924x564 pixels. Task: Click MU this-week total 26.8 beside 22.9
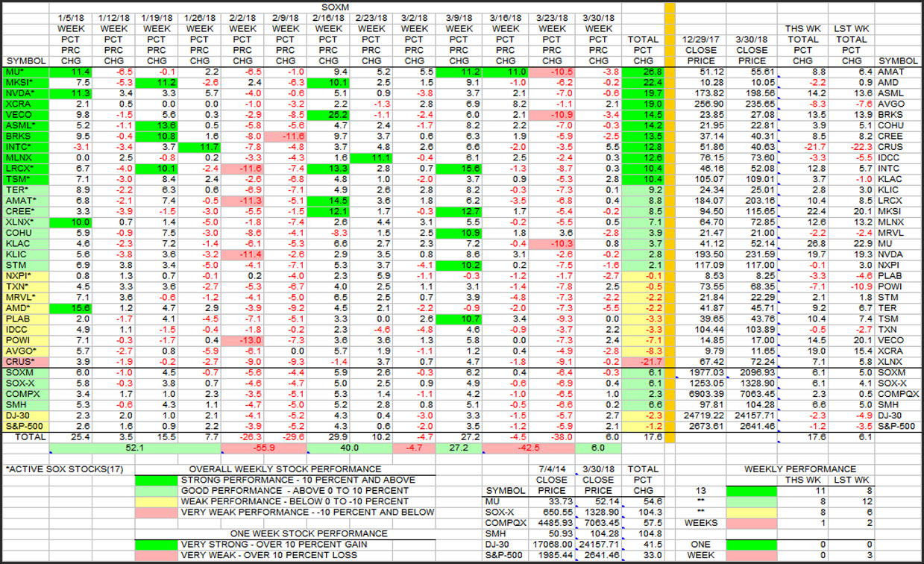point(802,244)
